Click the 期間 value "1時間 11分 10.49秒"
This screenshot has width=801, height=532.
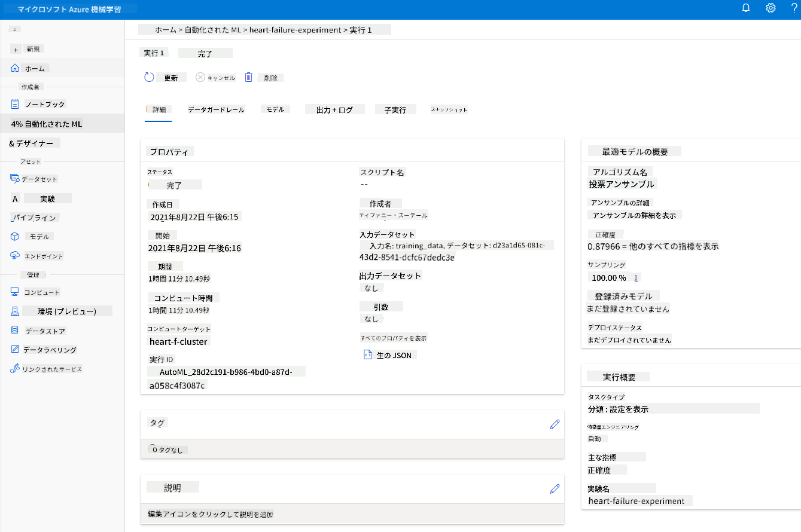coord(179,279)
